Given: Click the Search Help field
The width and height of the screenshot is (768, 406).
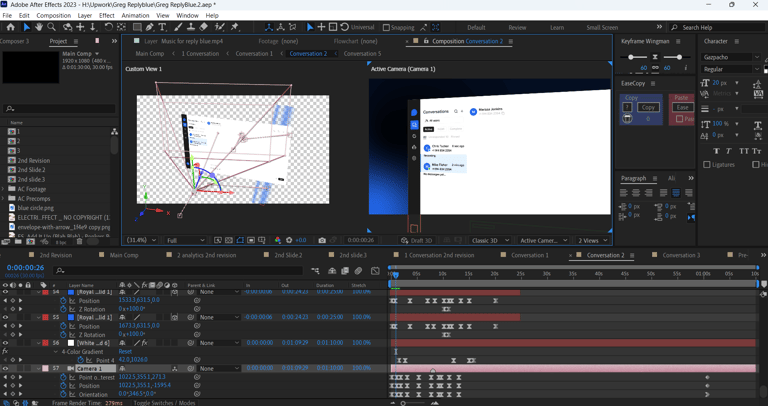Looking at the screenshot, I should point(720,27).
